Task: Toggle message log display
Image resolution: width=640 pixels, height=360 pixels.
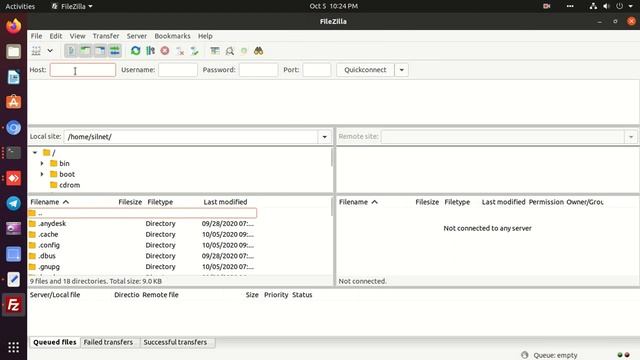Action: tap(71, 51)
